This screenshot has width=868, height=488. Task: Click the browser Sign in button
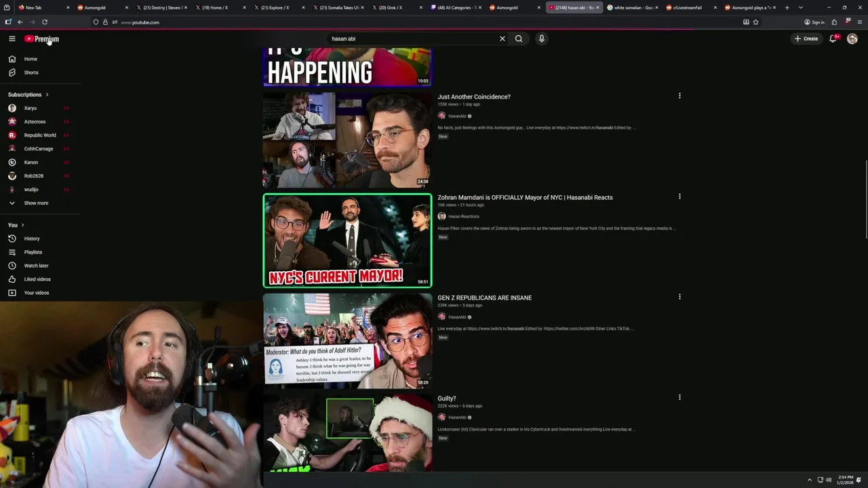coord(814,22)
